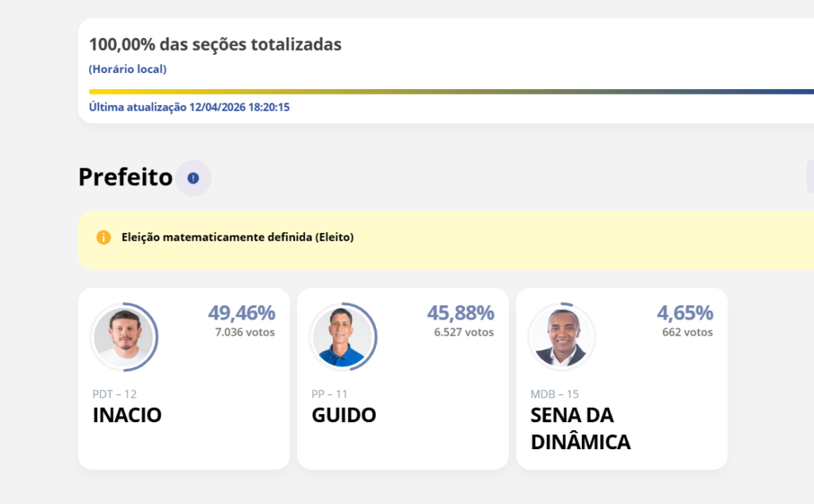This screenshot has width=814, height=504.
Task: Open Guido's candidate photo
Action: (x=343, y=338)
